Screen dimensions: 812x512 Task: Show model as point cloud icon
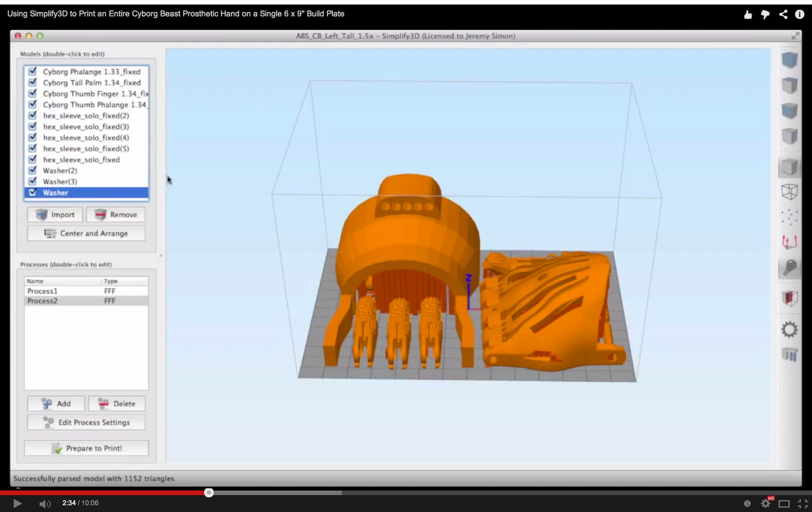789,217
